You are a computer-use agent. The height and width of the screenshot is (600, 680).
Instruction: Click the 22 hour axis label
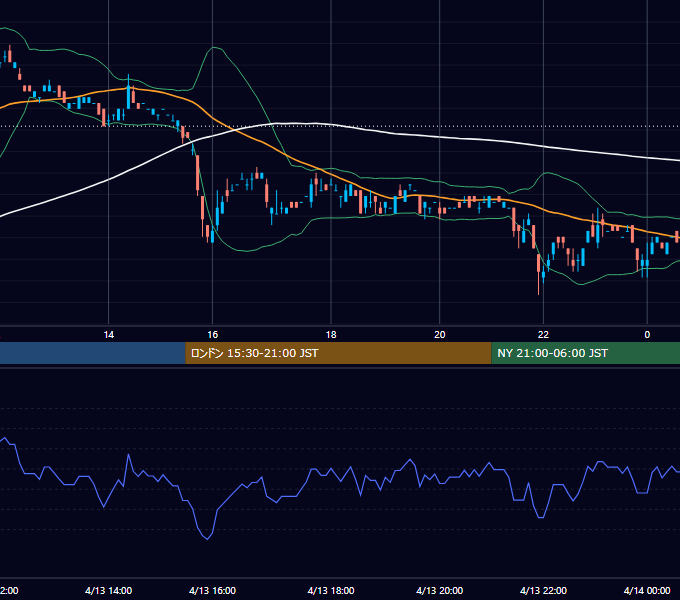(x=543, y=335)
